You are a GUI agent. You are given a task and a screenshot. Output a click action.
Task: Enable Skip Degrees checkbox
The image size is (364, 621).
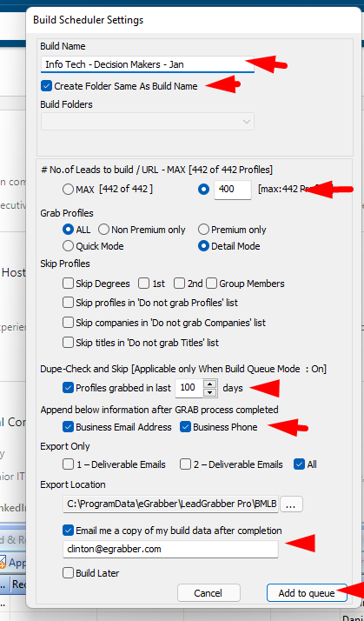(x=68, y=284)
